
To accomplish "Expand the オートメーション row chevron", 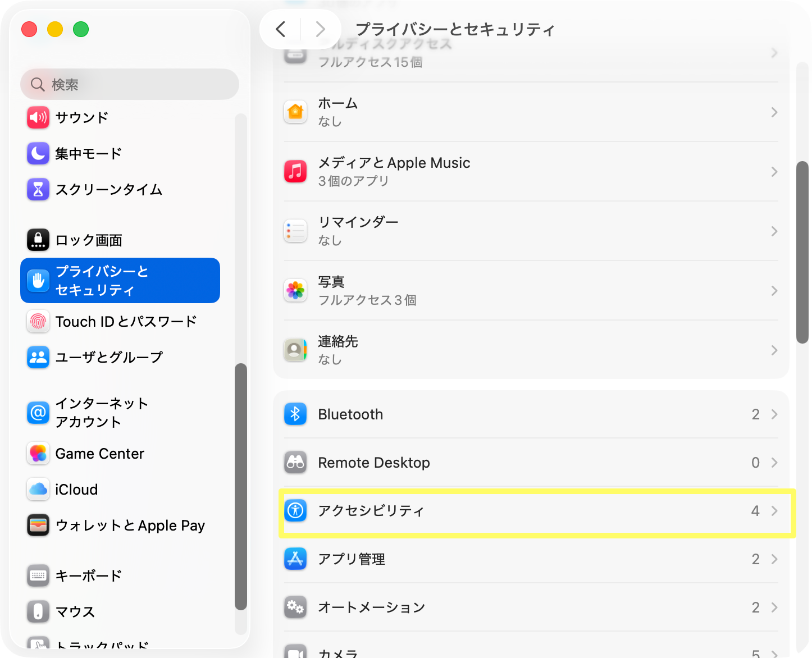I will (x=774, y=607).
